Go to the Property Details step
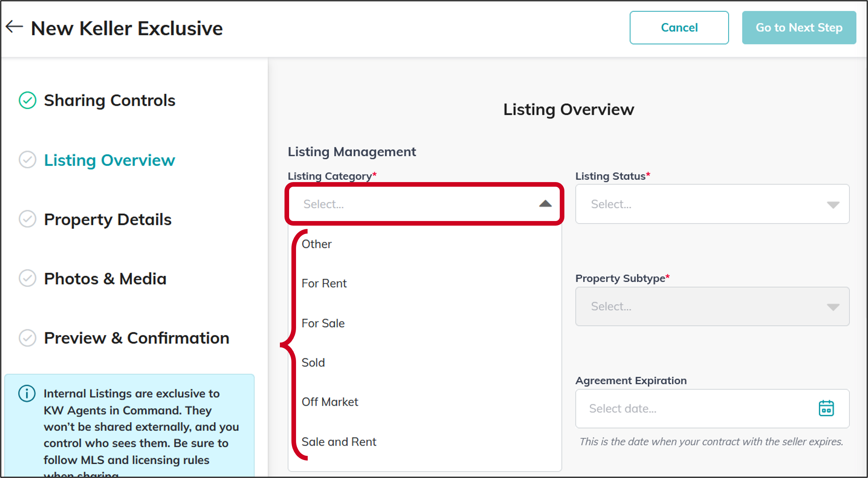Image resolution: width=868 pixels, height=478 pixels. 108,219
